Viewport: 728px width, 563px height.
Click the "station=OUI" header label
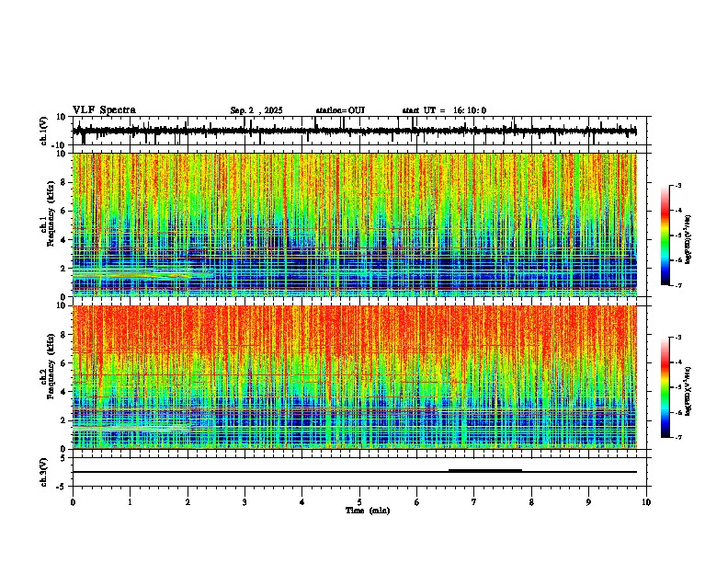[340, 110]
